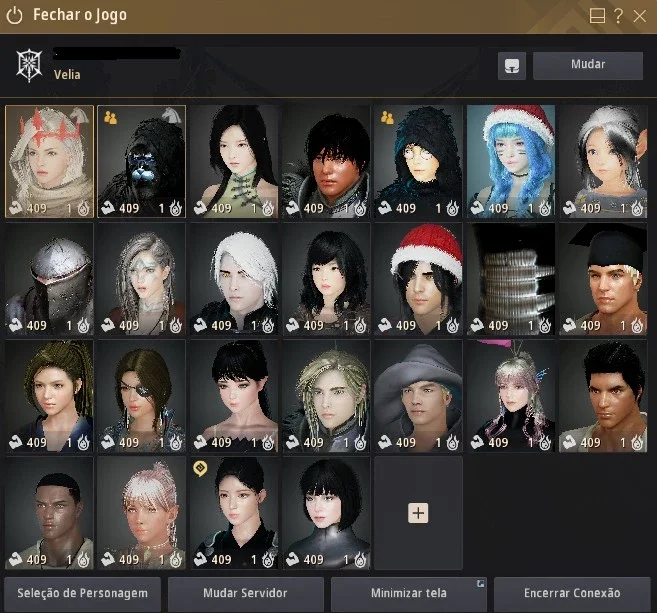This screenshot has height=613, width=657.
Task: Select the woman with wavy black shoulder-length hair
Action: click(x=326, y=279)
